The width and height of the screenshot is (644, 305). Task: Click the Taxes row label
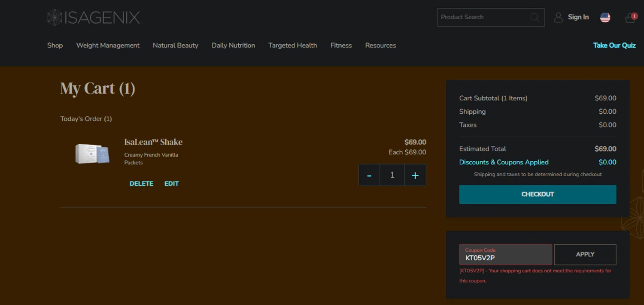point(468,125)
